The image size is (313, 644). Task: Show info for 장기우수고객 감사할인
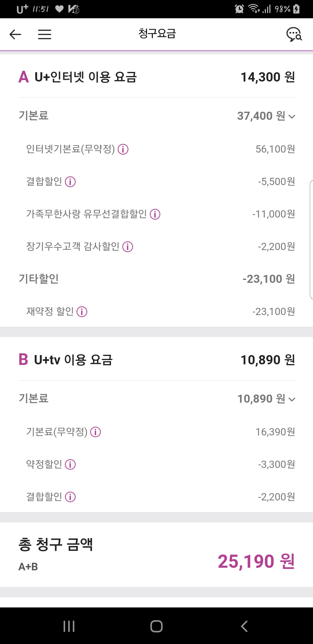[x=128, y=247]
